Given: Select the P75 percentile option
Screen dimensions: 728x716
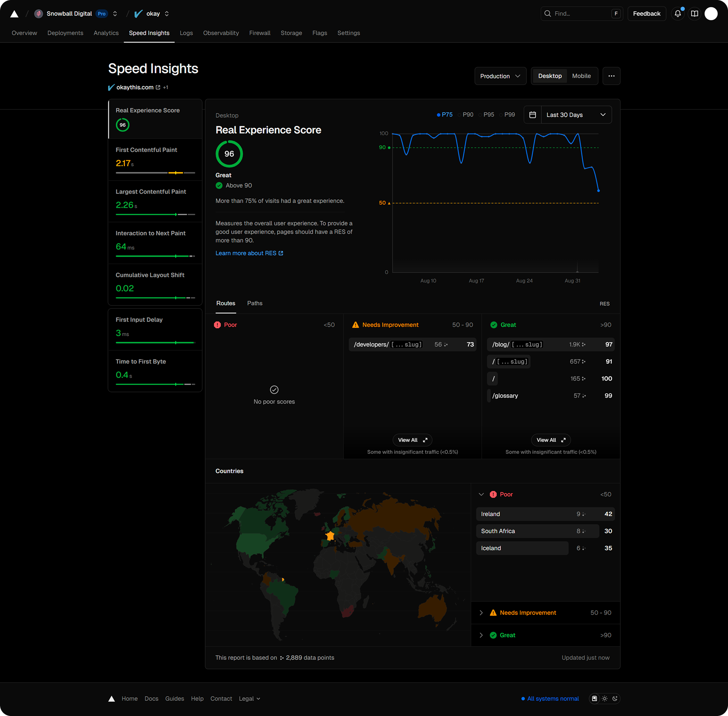Looking at the screenshot, I should click(445, 115).
